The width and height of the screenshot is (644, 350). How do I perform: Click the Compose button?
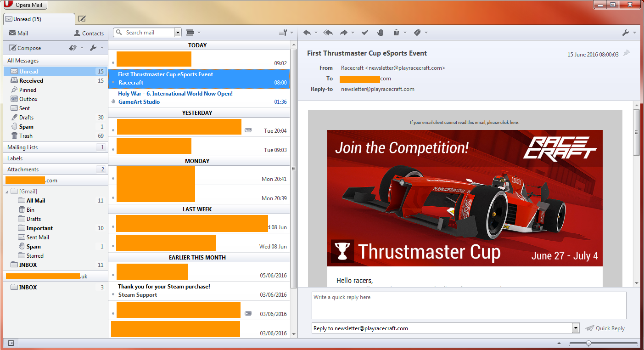pyautogui.click(x=25, y=48)
